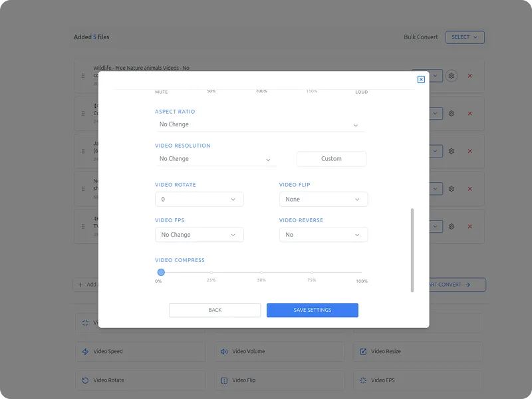Click the Video Resize icon
Image resolution: width=532 pixels, height=399 pixels.
click(363, 351)
